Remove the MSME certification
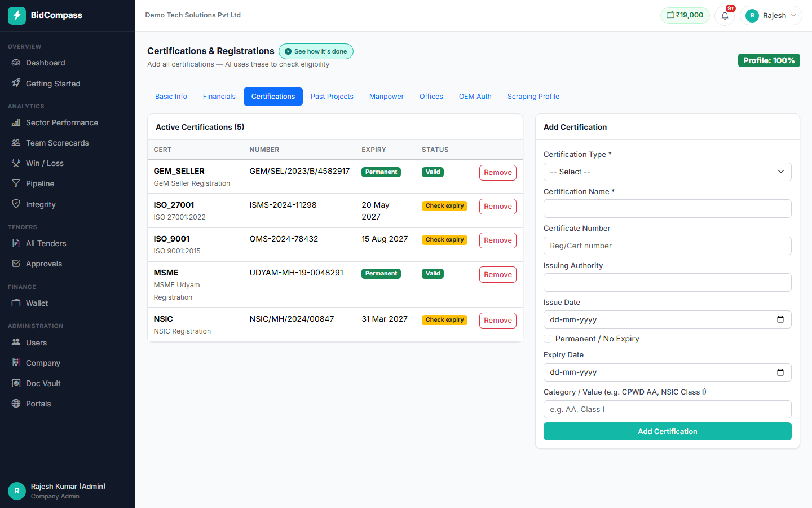The image size is (812, 508). click(x=497, y=275)
